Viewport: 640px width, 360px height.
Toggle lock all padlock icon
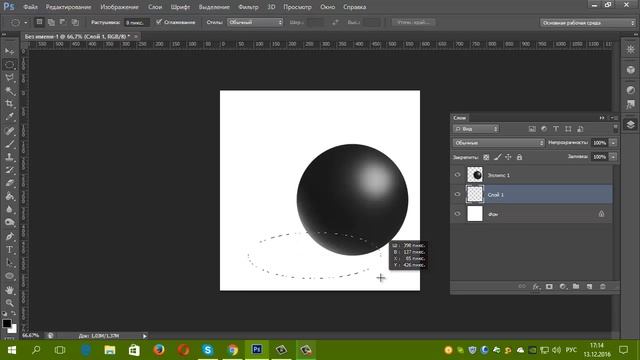tap(519, 157)
